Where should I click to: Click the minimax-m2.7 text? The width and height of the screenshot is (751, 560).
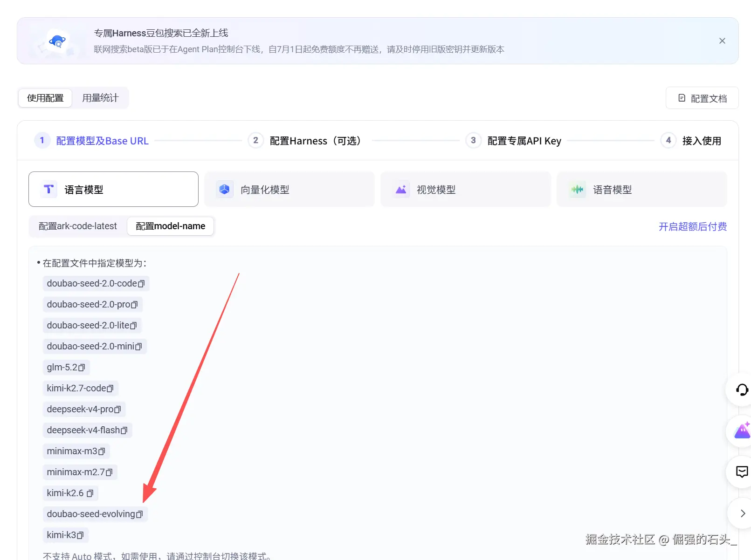[76, 472]
